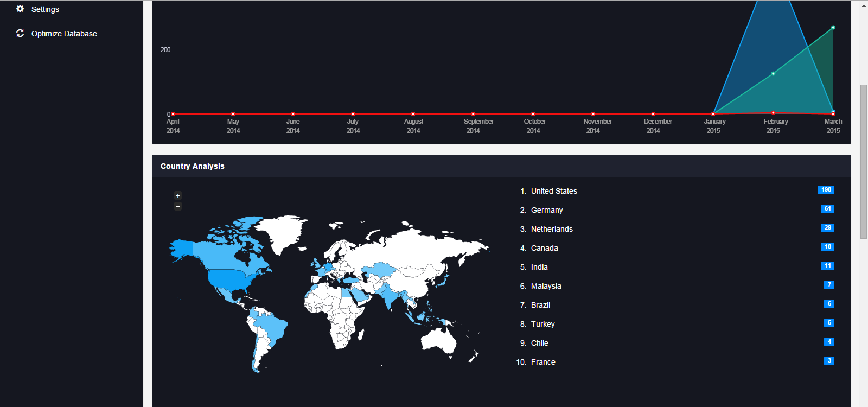This screenshot has width=868, height=407.
Task: Click the July 2014 chart data point
Action: click(353, 114)
